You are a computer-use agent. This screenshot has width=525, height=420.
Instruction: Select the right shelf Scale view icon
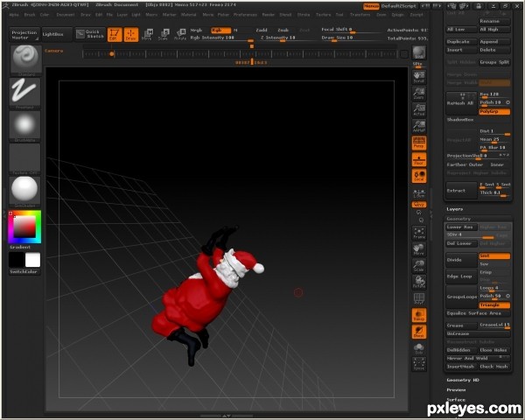pyautogui.click(x=419, y=266)
